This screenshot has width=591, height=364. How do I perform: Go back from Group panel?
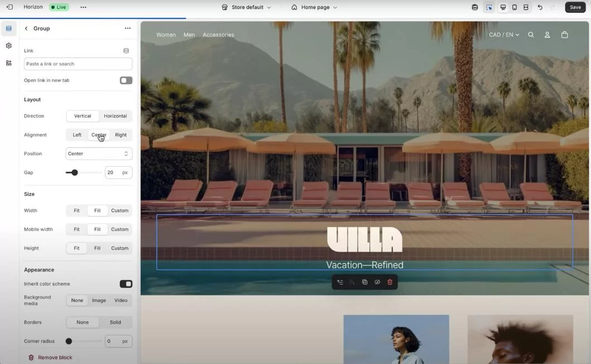tap(26, 28)
